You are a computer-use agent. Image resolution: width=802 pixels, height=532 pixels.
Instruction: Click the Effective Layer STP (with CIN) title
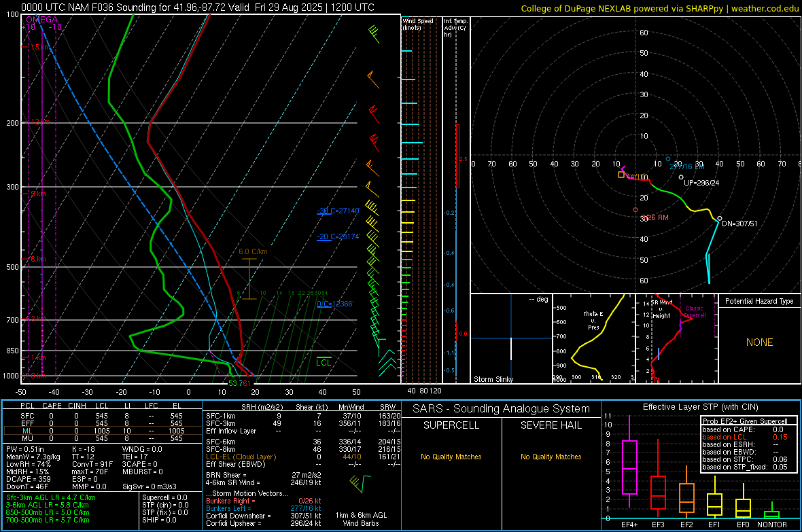700,407
